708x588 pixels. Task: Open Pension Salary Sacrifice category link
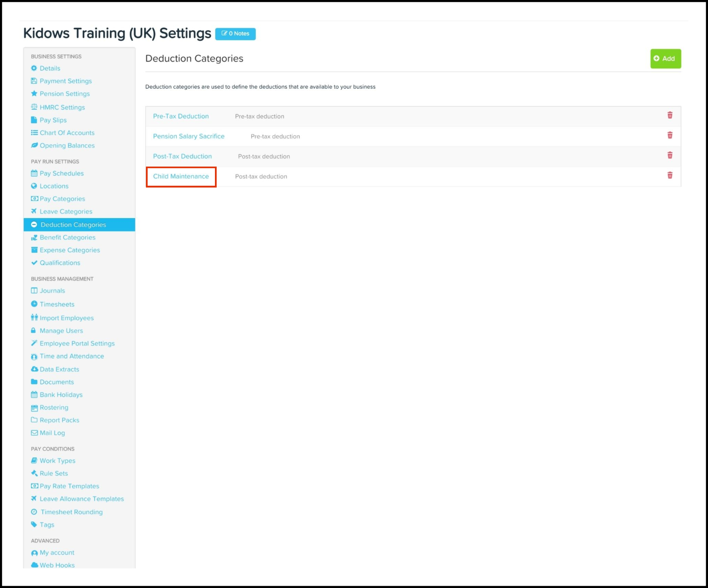(189, 136)
